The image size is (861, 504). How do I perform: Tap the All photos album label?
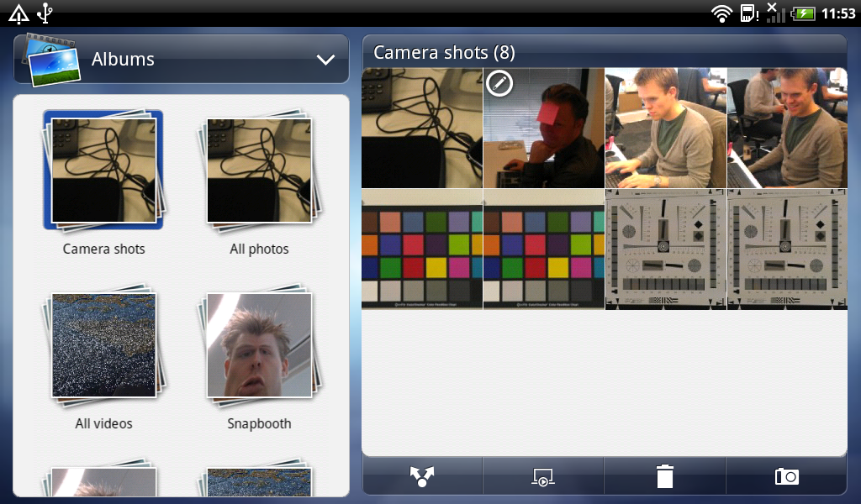point(259,249)
